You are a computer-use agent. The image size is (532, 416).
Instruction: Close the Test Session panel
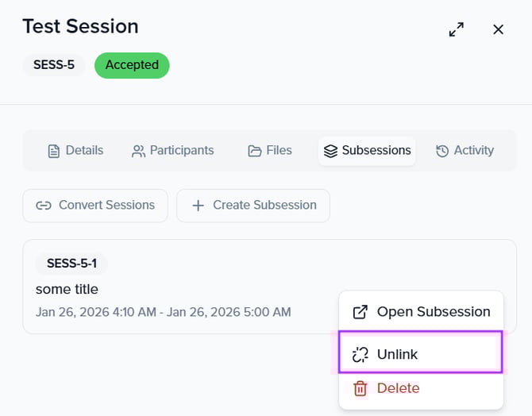click(x=499, y=29)
